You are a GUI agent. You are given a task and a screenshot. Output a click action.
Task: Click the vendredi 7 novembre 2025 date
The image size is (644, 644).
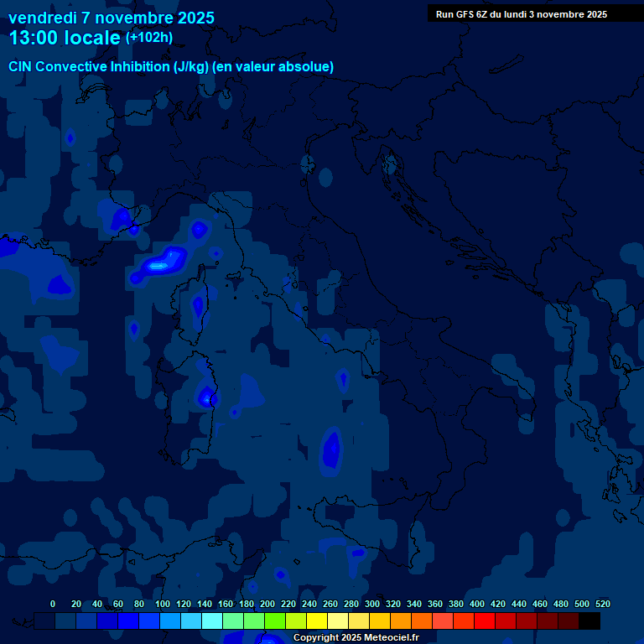coord(112,18)
